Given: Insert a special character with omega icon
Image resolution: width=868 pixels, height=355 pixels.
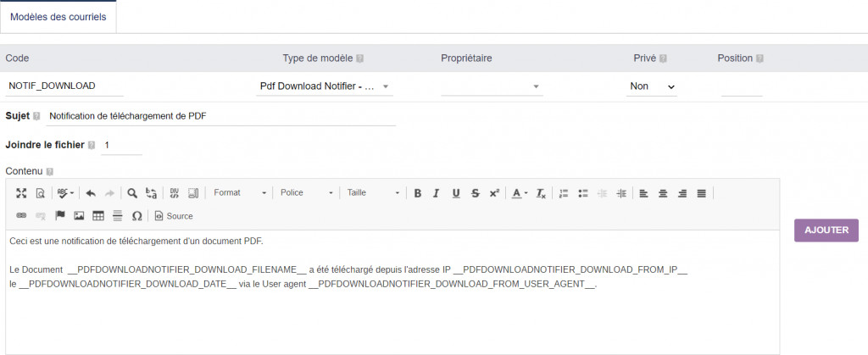Looking at the screenshot, I should (136, 216).
